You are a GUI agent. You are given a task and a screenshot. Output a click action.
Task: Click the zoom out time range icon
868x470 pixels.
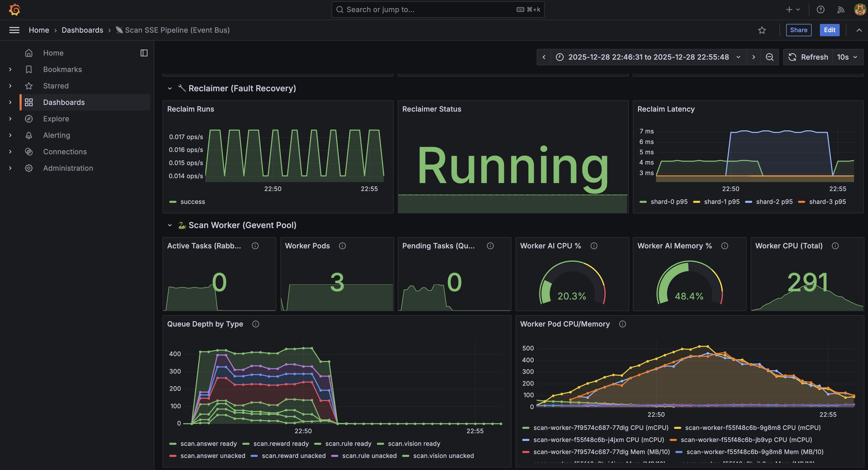770,57
